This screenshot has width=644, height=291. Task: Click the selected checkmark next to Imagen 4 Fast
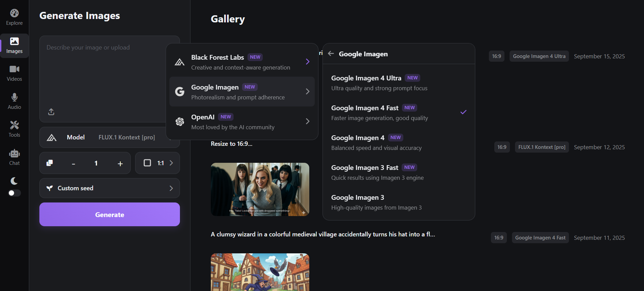[463, 112]
